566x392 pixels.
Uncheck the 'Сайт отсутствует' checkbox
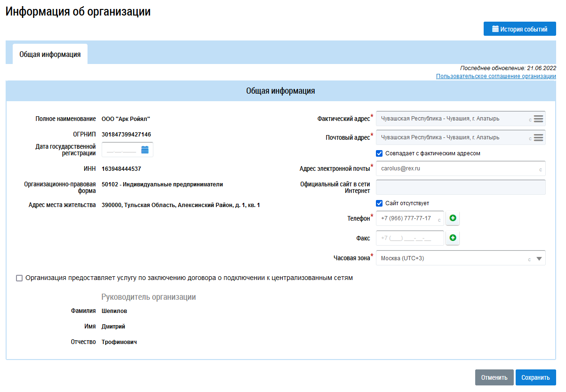(379, 203)
